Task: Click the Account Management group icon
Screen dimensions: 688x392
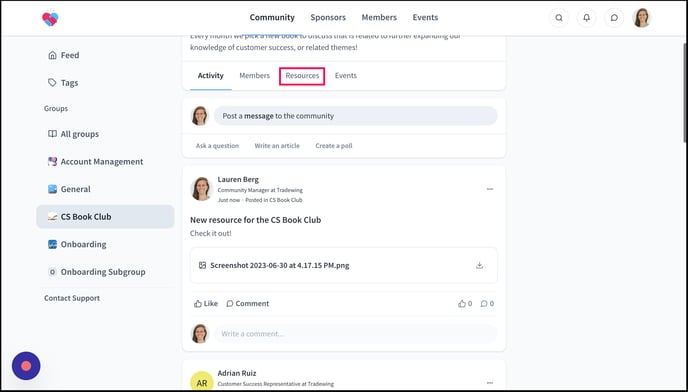Action: point(52,162)
